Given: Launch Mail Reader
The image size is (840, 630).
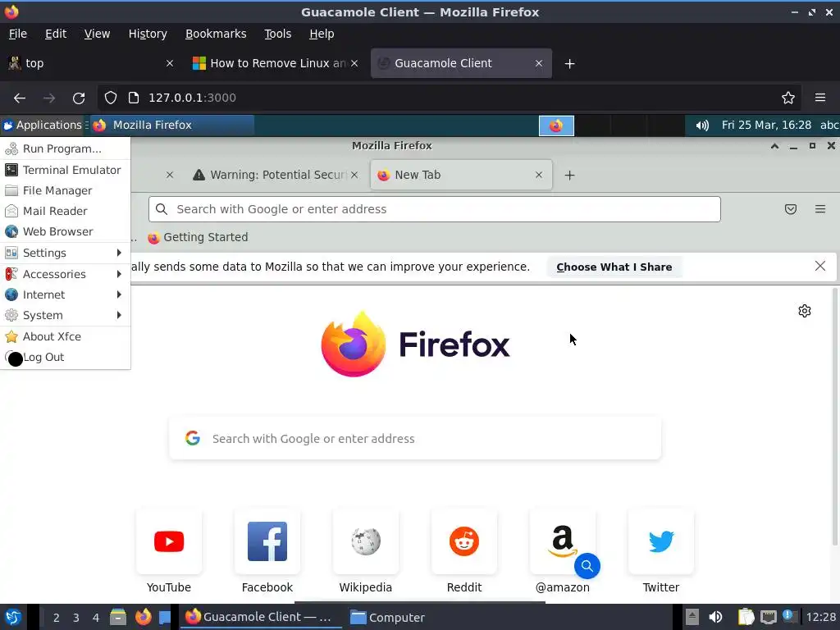Looking at the screenshot, I should tap(66, 211).
